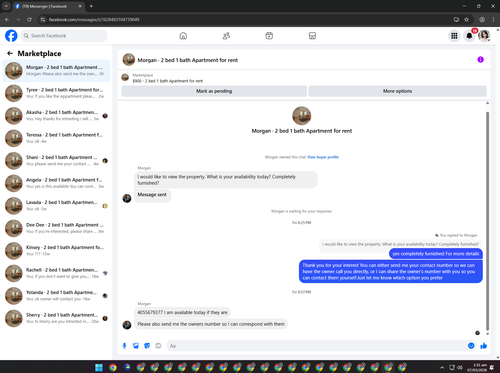Image resolution: width=500 pixels, height=373 pixels.
Task: Click the large listing thumbnail in chat
Action: click(302, 116)
